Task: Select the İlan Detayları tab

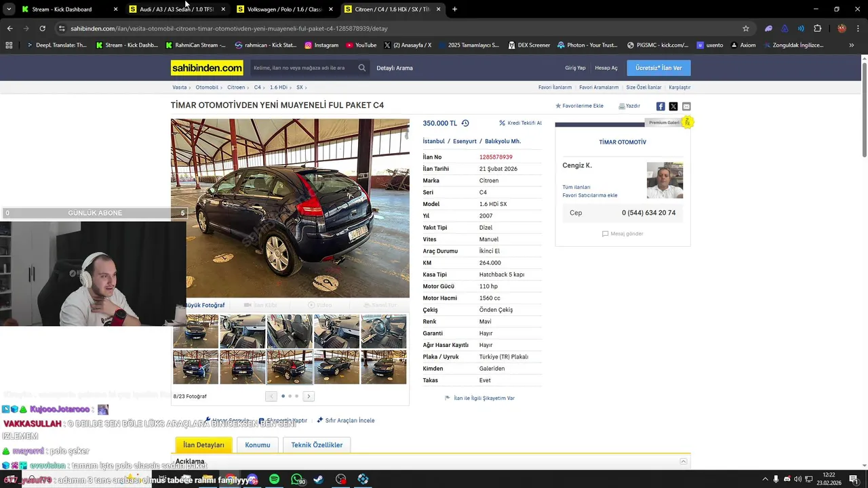Action: [203, 445]
